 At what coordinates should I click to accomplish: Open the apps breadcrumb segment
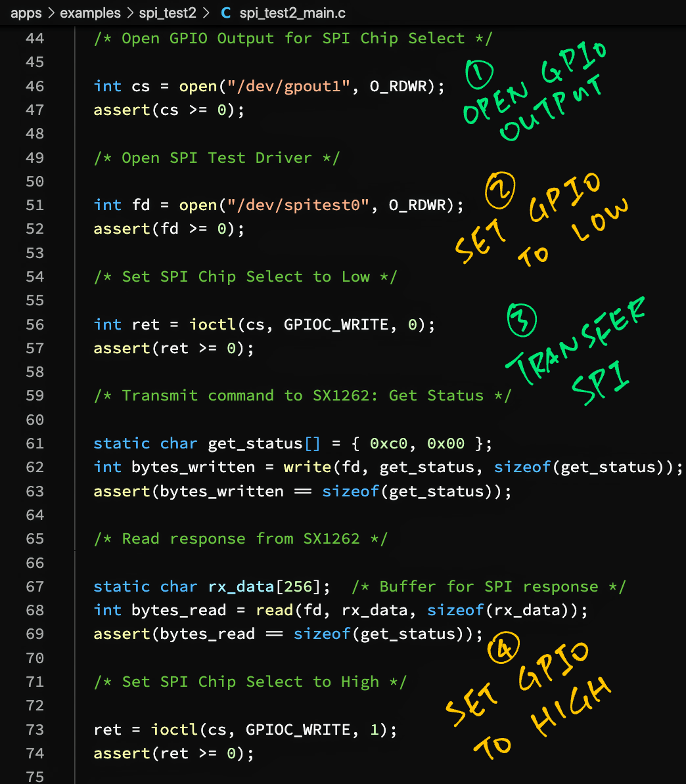(26, 13)
